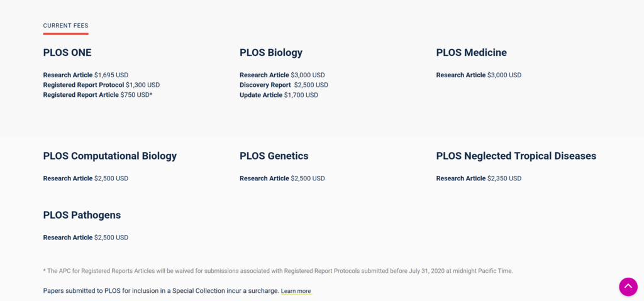Click the Registered Report Article $750 line
Image resolution: width=644 pixels, height=301 pixels.
click(97, 95)
